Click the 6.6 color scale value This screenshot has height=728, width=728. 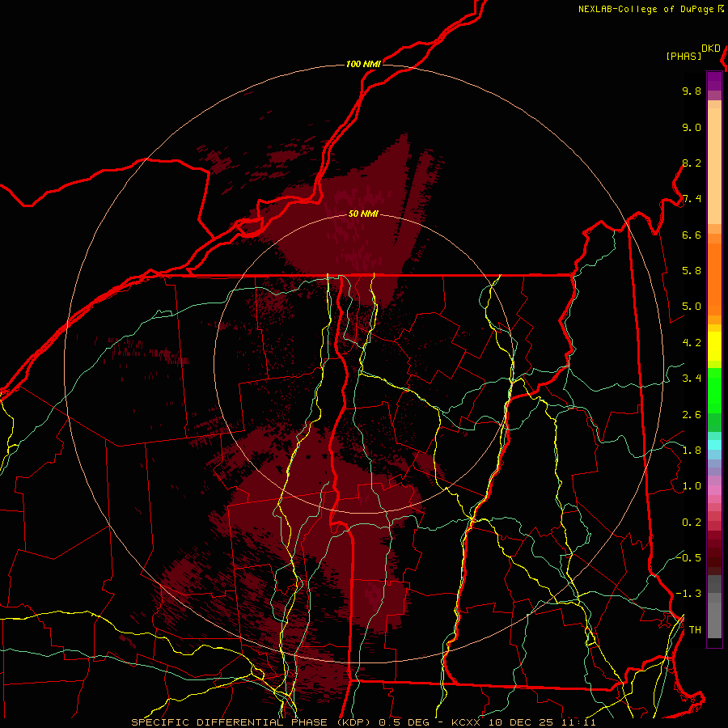(x=692, y=235)
